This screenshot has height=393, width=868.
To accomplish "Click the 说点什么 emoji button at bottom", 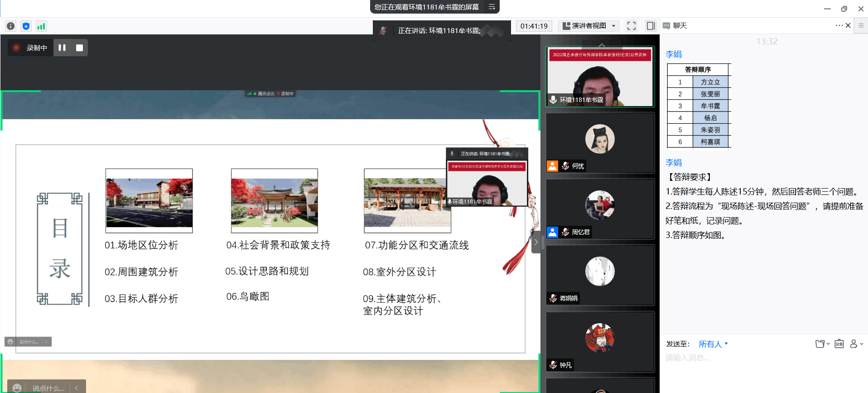I will [x=17, y=388].
